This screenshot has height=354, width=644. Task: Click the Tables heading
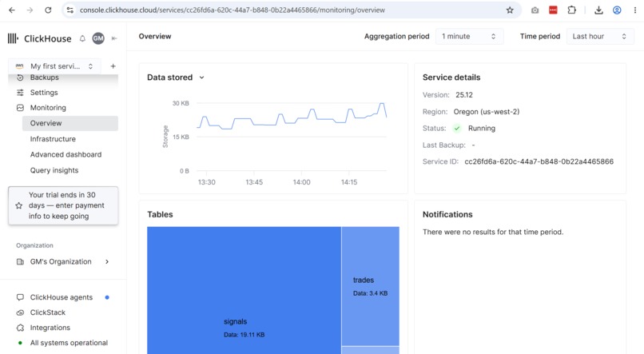(x=160, y=214)
